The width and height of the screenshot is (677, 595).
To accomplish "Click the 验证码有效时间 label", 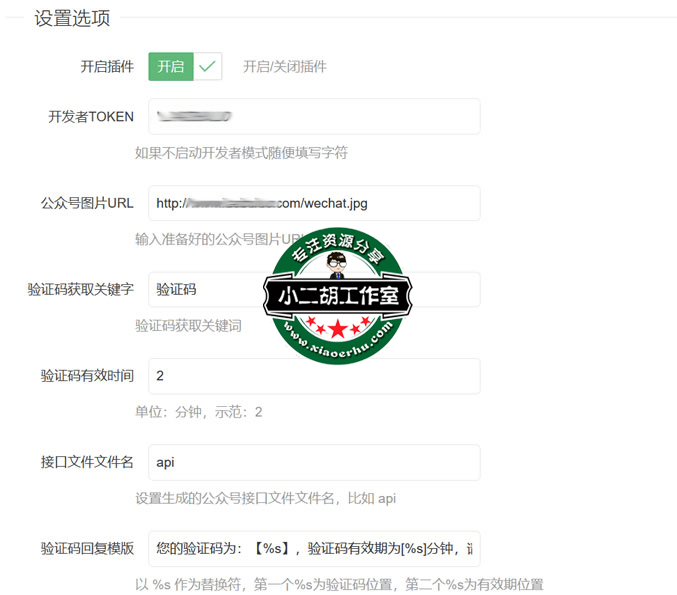I will pyautogui.click(x=87, y=376).
